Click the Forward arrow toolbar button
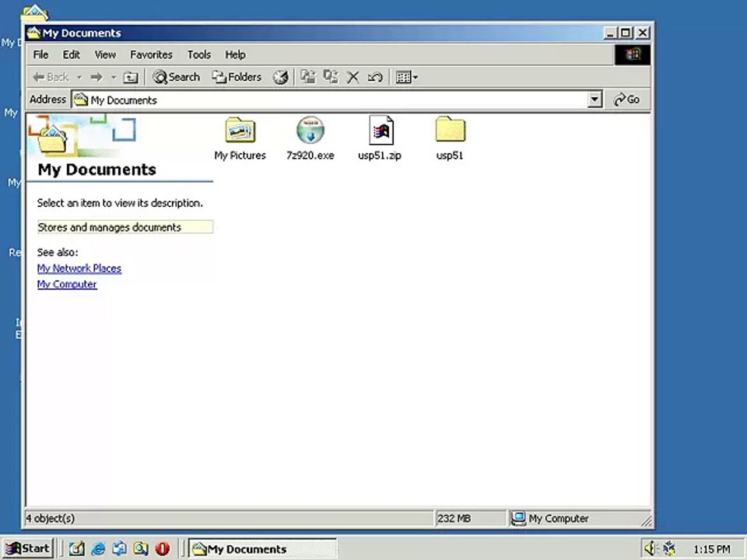This screenshot has width=747, height=560. tap(96, 77)
